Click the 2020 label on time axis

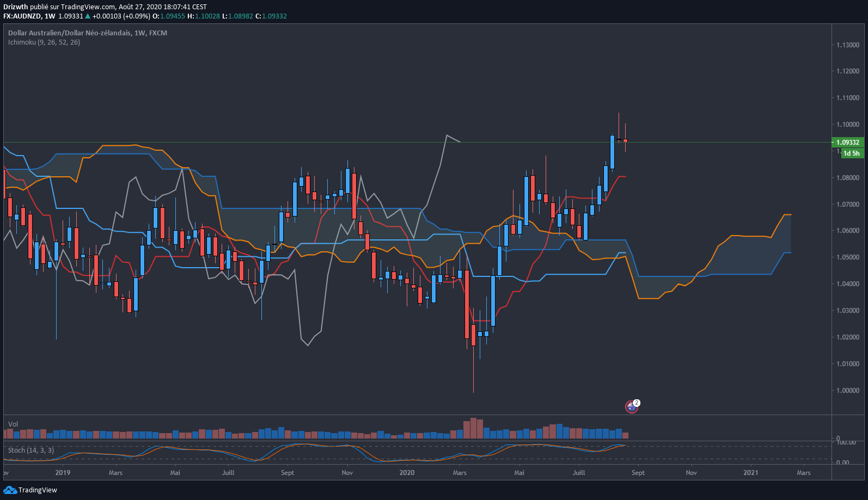(x=407, y=473)
